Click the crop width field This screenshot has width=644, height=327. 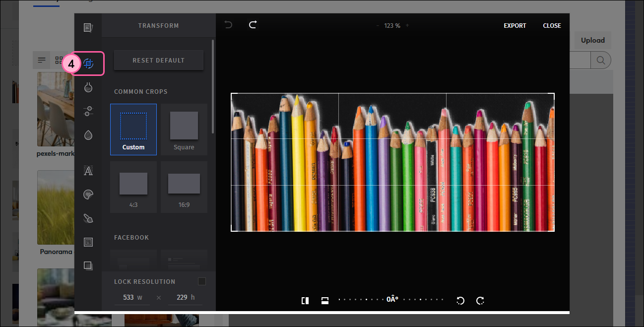pyautogui.click(x=132, y=297)
